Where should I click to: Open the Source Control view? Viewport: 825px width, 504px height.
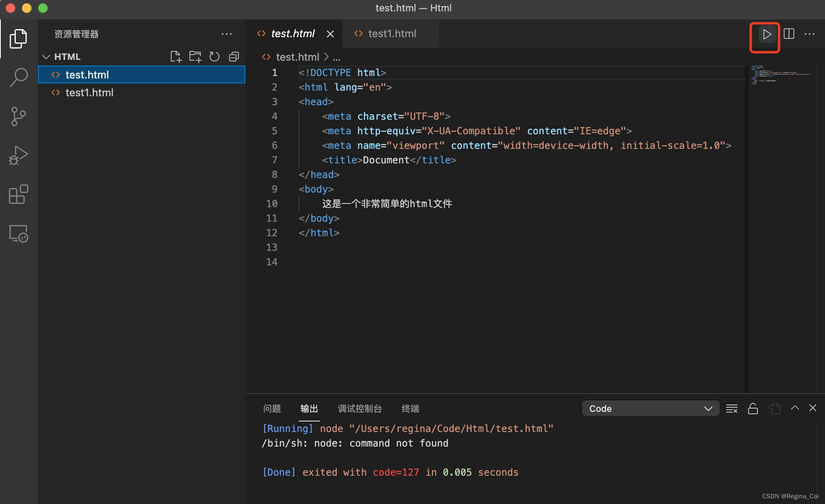19,116
